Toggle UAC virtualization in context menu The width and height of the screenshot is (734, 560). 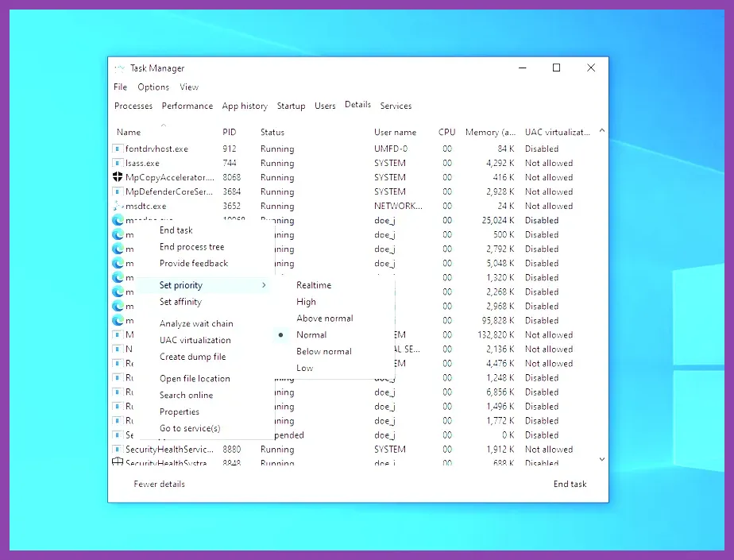click(195, 340)
